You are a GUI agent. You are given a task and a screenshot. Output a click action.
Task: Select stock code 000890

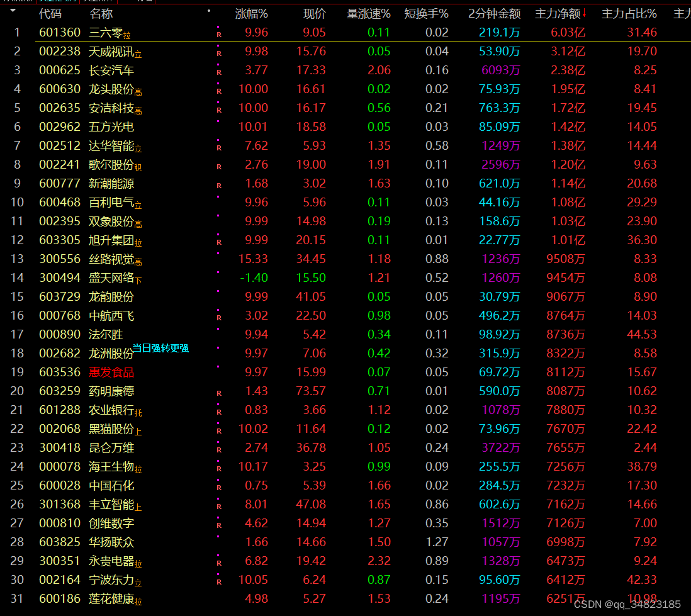60,335
